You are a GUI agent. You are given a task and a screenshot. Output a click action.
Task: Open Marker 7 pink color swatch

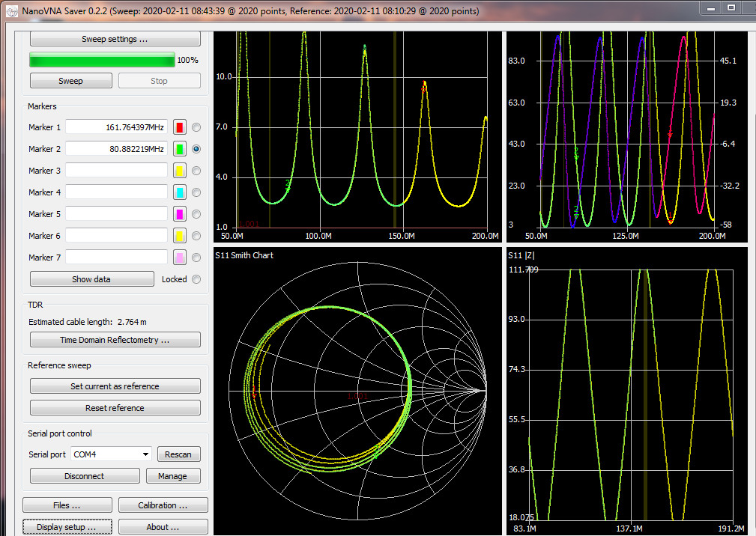click(x=180, y=258)
